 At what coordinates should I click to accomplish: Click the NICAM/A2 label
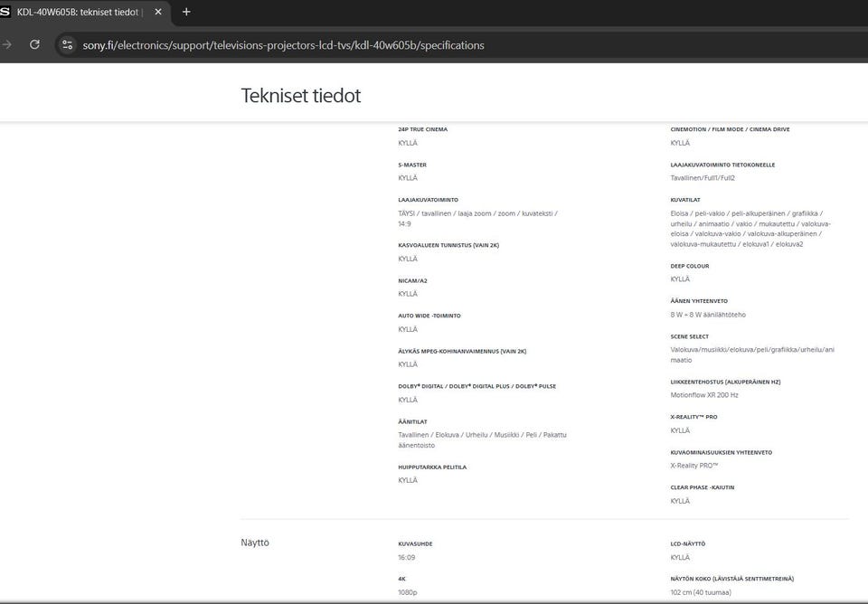coord(412,280)
